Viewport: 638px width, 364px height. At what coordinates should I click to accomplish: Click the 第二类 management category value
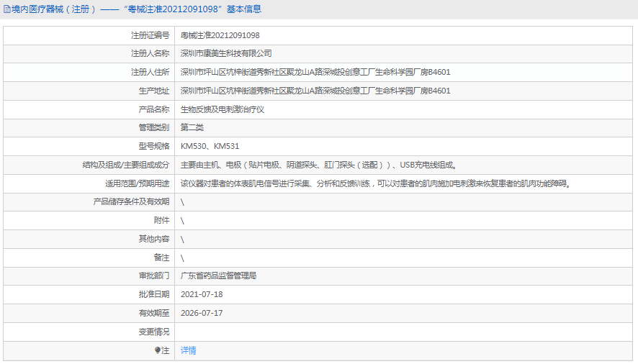pyautogui.click(x=192, y=127)
